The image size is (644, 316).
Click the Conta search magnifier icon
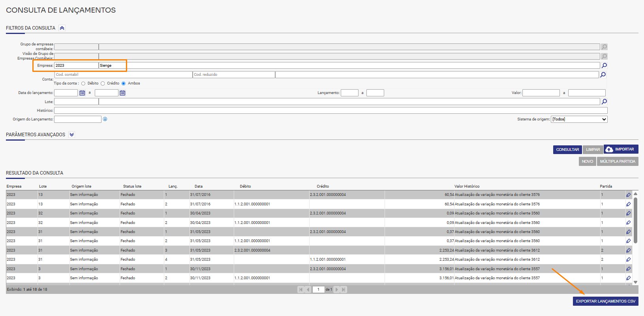(603, 75)
